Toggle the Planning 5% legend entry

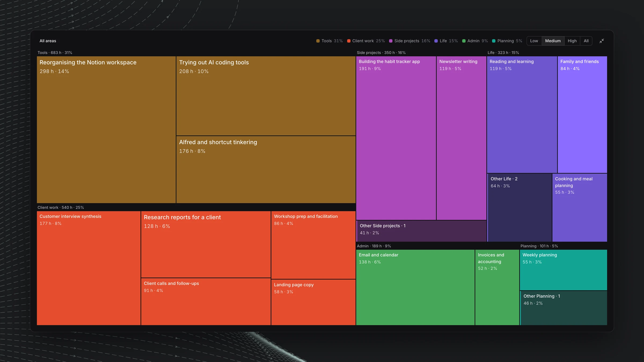coord(507,41)
